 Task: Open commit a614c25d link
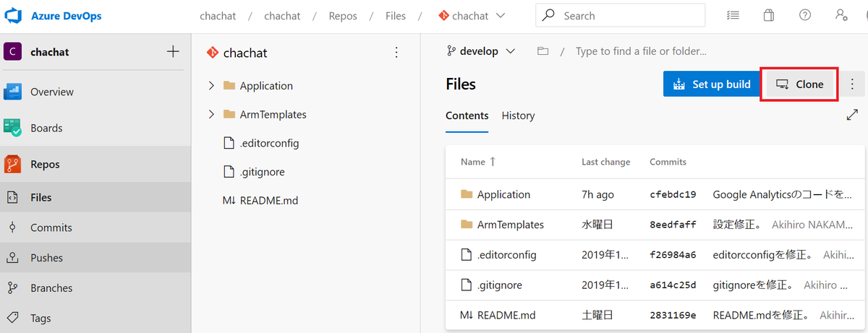[673, 285]
